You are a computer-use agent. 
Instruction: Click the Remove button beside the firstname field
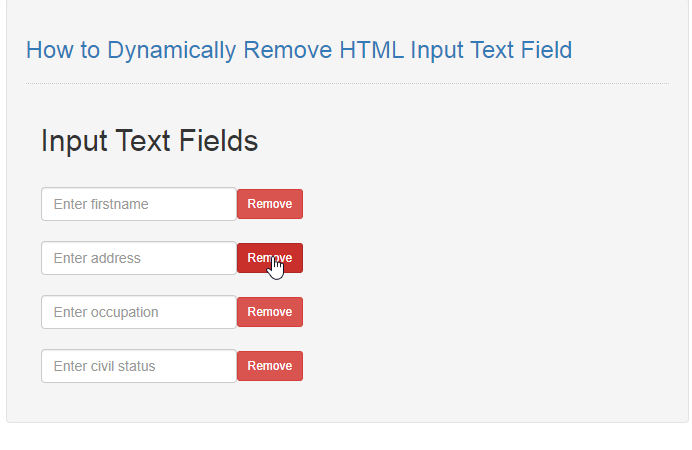[x=270, y=204]
